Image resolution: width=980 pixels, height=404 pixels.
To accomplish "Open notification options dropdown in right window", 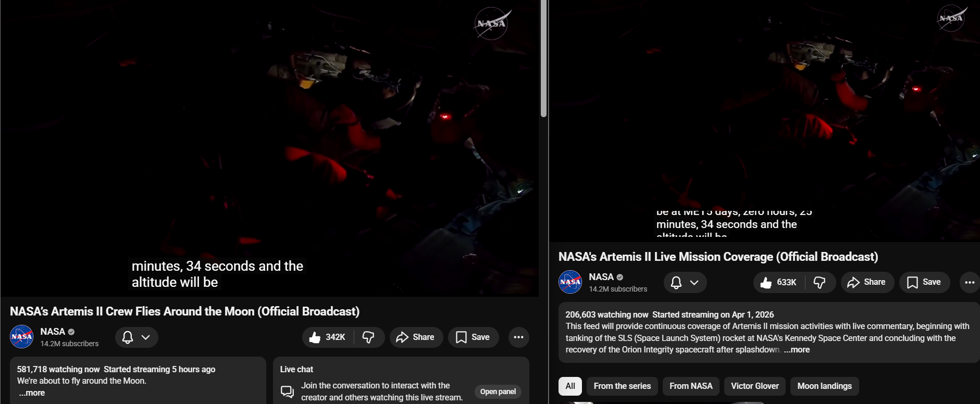I will [x=685, y=282].
